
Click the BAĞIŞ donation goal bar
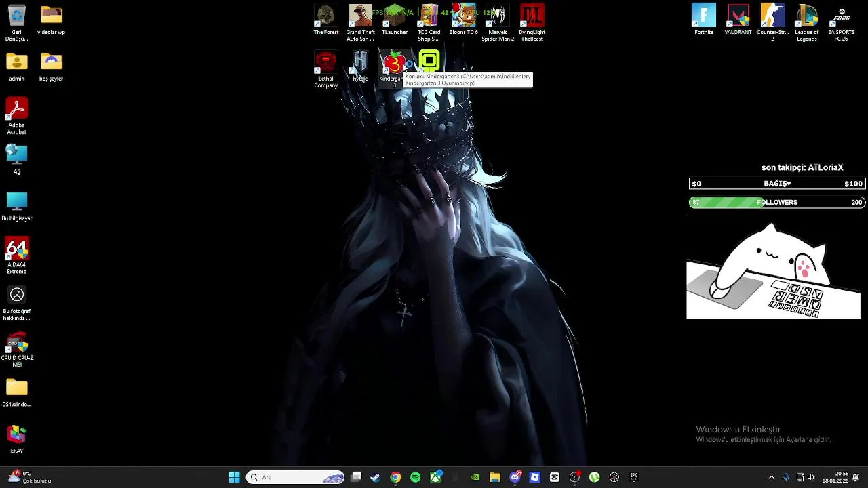point(777,184)
